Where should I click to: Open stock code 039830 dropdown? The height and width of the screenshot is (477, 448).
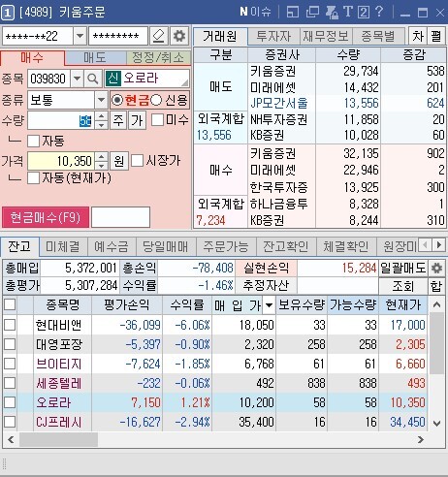(77, 79)
